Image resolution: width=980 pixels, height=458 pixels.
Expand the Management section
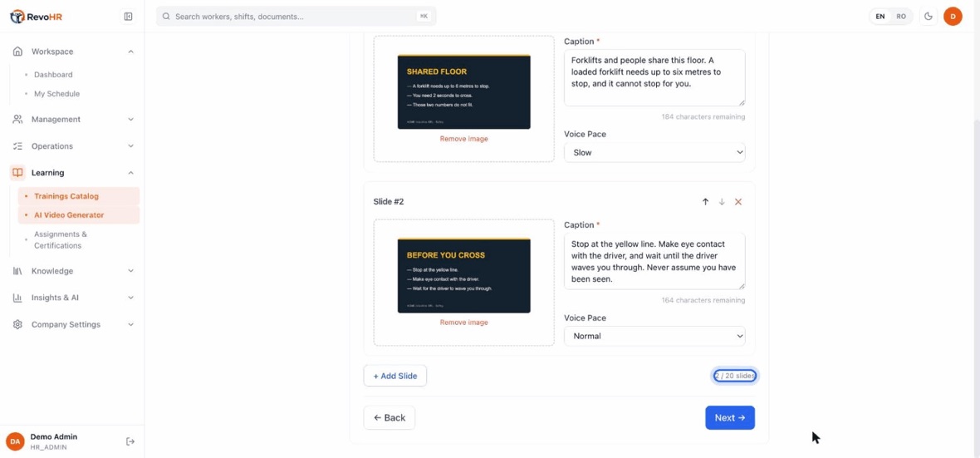(74, 119)
